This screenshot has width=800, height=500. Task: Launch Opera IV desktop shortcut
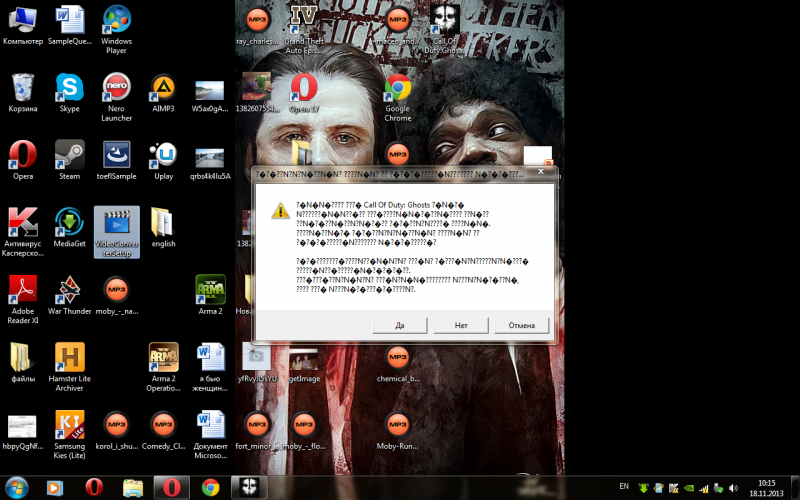click(304, 93)
